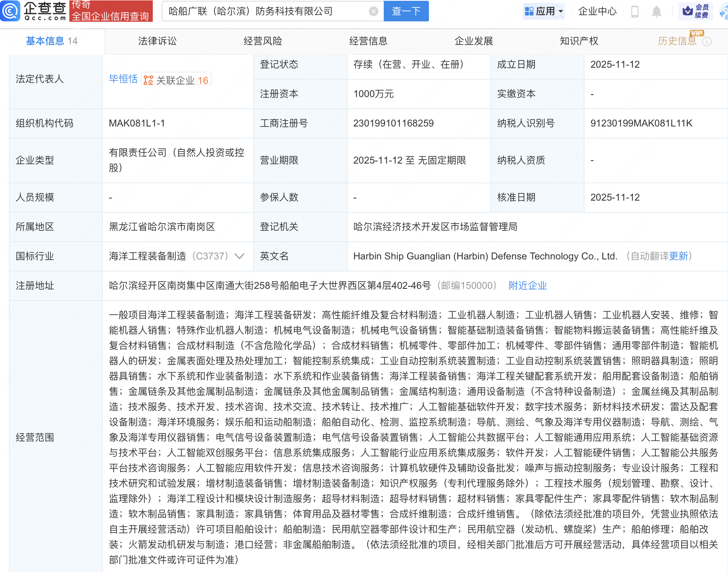Clear the search box with the X icon
The height and width of the screenshot is (572, 728).
click(x=374, y=11)
